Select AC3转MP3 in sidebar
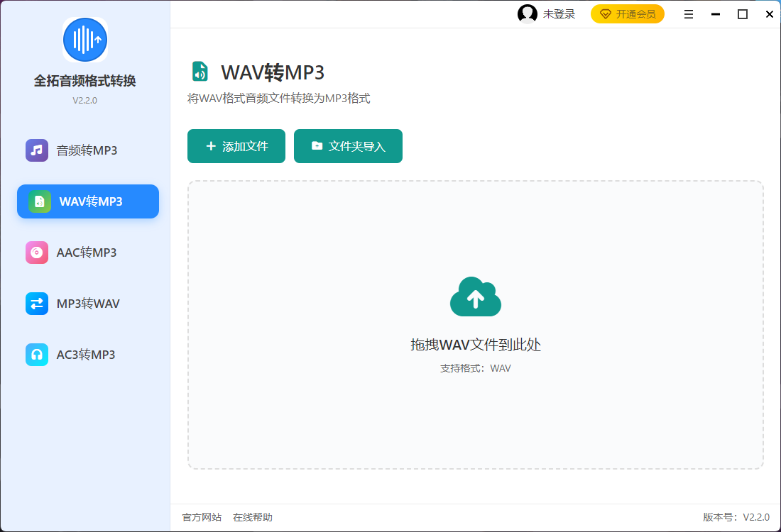The image size is (781, 532). pos(87,355)
